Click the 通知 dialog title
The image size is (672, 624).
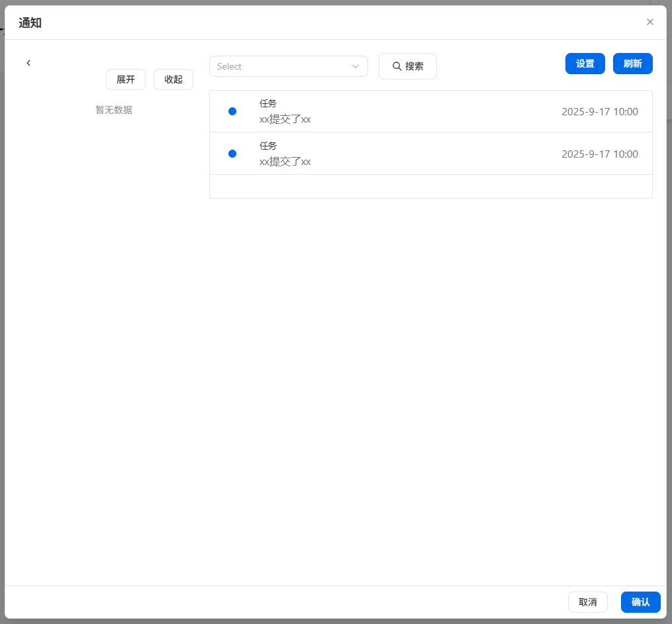pyautogui.click(x=30, y=23)
